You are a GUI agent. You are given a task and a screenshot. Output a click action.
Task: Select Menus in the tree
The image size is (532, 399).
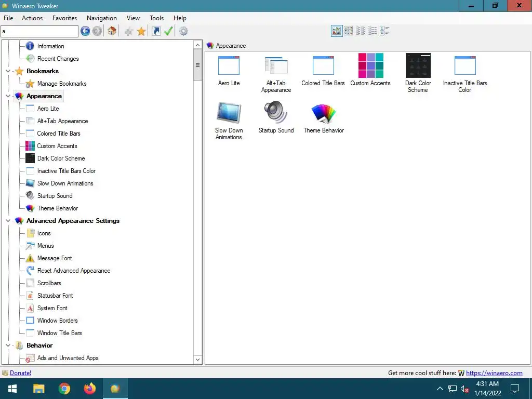(46, 246)
